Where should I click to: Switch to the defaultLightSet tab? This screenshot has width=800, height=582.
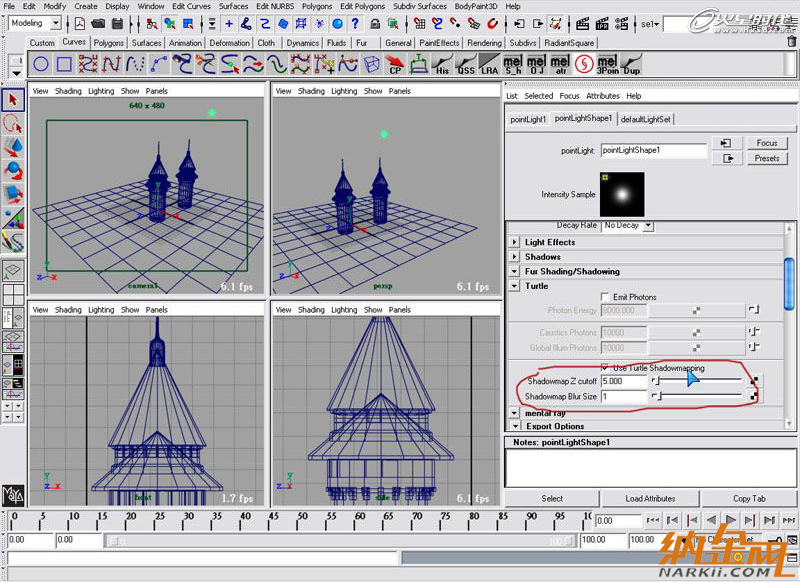pyautogui.click(x=645, y=119)
